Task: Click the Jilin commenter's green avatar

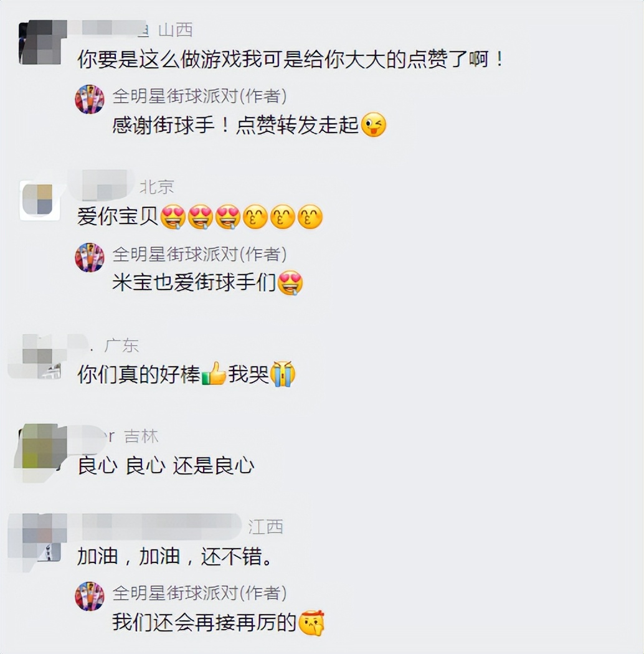Action: pos(41,452)
